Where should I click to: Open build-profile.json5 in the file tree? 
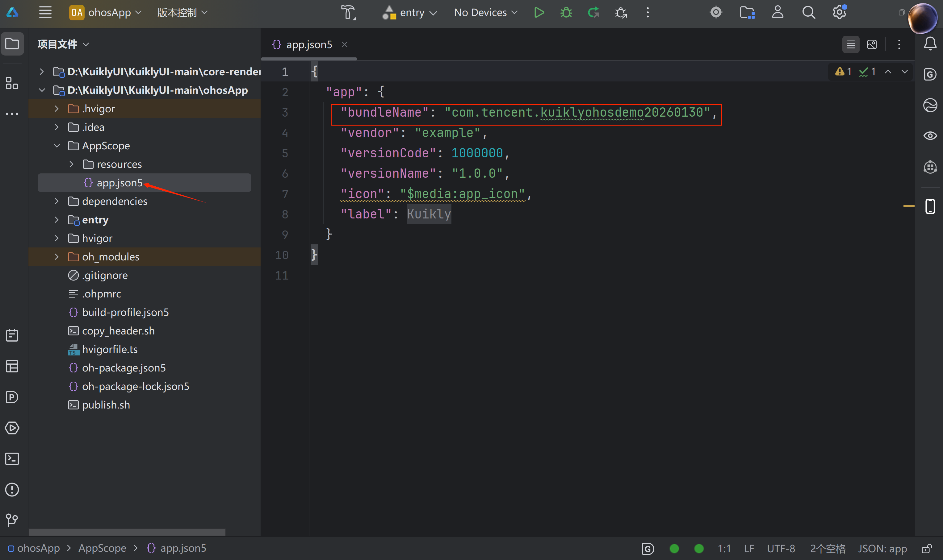coord(125,313)
